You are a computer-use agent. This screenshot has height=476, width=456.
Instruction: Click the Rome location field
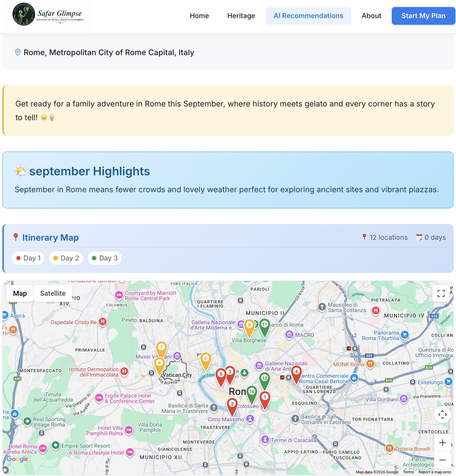(x=228, y=52)
